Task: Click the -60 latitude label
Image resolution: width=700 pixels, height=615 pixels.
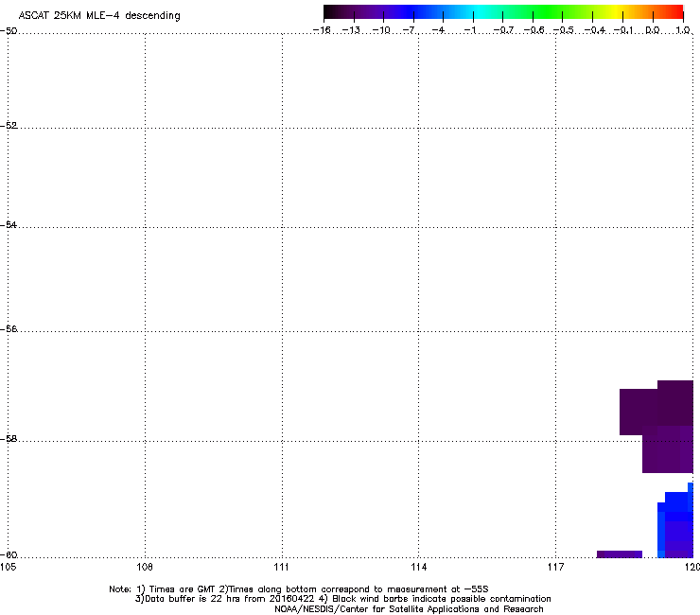Action: click(x=9, y=554)
